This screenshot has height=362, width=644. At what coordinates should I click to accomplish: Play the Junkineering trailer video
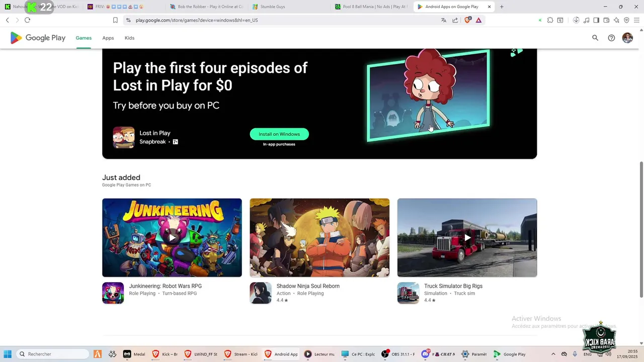click(x=172, y=237)
